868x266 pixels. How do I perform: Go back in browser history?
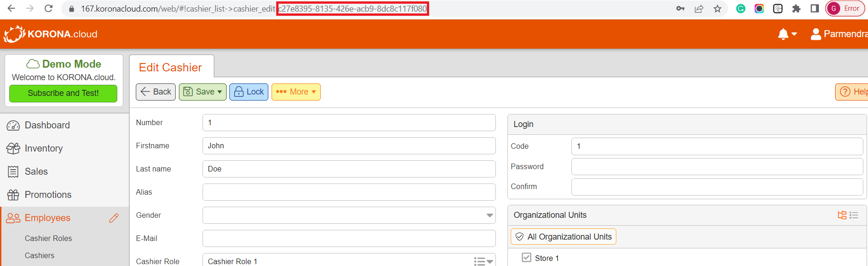pos(12,8)
